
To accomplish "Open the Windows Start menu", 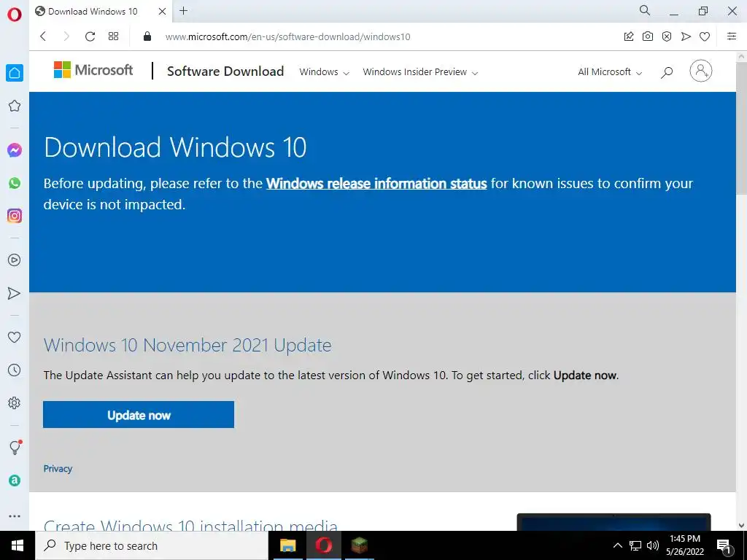I will [18, 545].
